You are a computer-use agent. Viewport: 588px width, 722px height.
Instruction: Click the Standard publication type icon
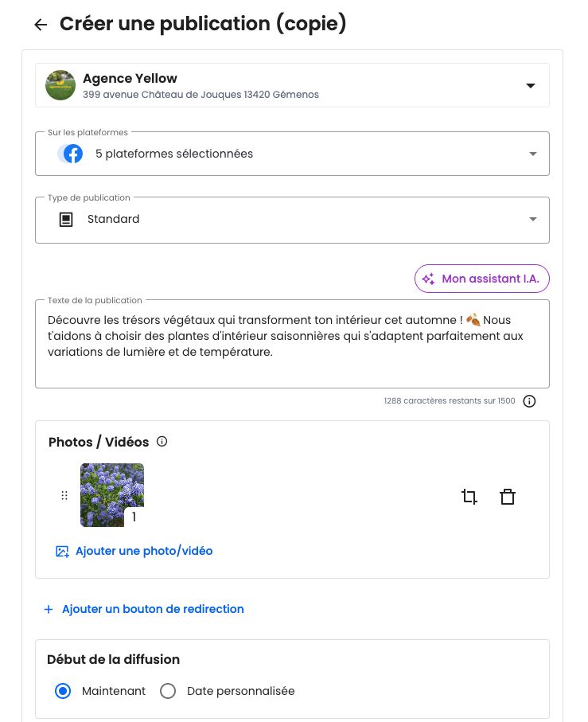click(x=67, y=220)
